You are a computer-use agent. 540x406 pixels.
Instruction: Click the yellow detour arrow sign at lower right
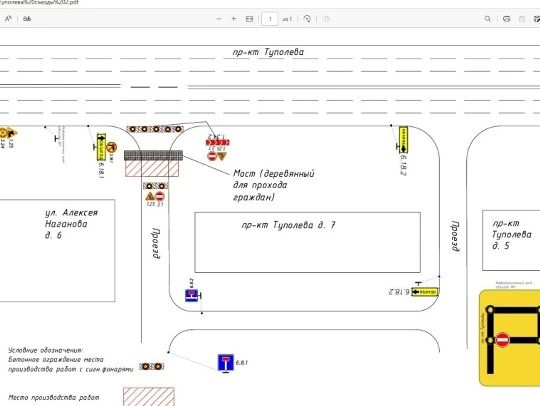click(x=425, y=292)
